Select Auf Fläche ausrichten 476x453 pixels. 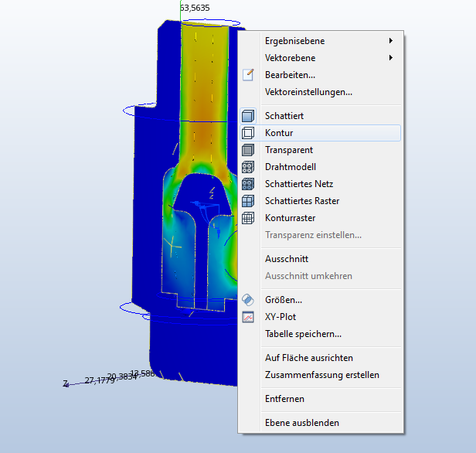(321, 358)
